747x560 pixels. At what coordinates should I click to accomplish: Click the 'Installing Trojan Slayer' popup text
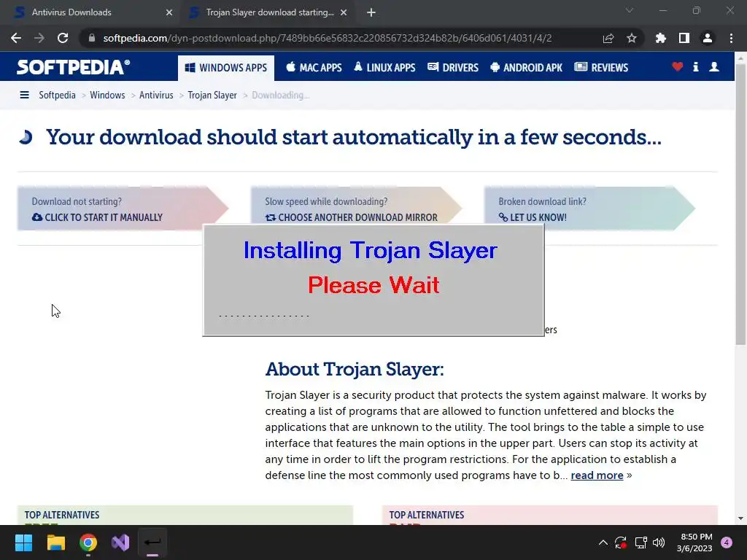[x=370, y=251]
